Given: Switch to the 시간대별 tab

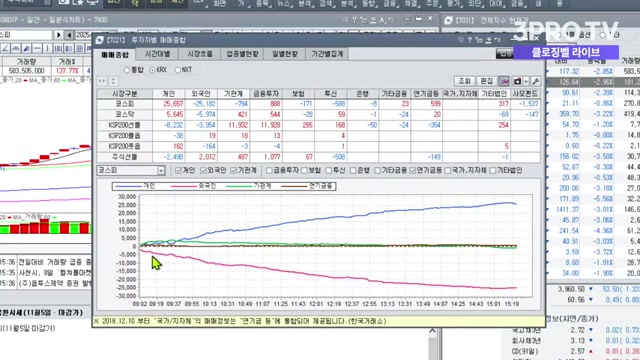Looking at the screenshot, I should [158, 54].
